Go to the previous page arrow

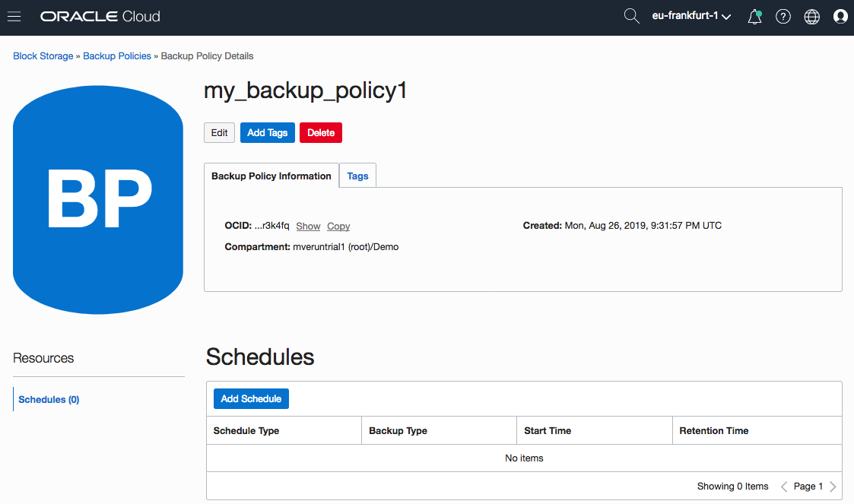pos(784,487)
